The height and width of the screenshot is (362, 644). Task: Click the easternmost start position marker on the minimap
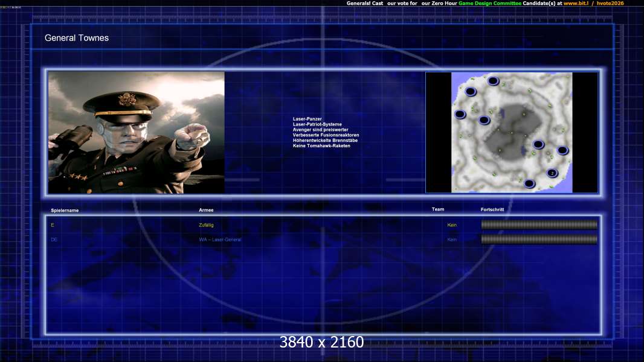[562, 150]
